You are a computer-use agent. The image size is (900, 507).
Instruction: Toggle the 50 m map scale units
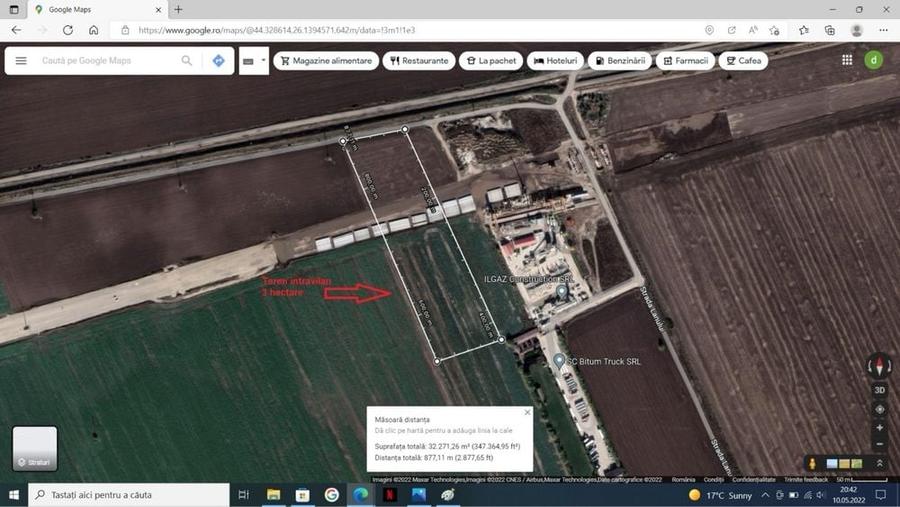[862, 479]
